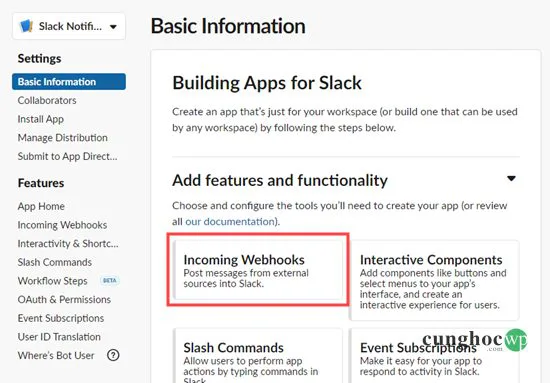This screenshot has height=383, width=550.
Task: Open Incoming Webhooks in the sidebar
Action: click(62, 224)
